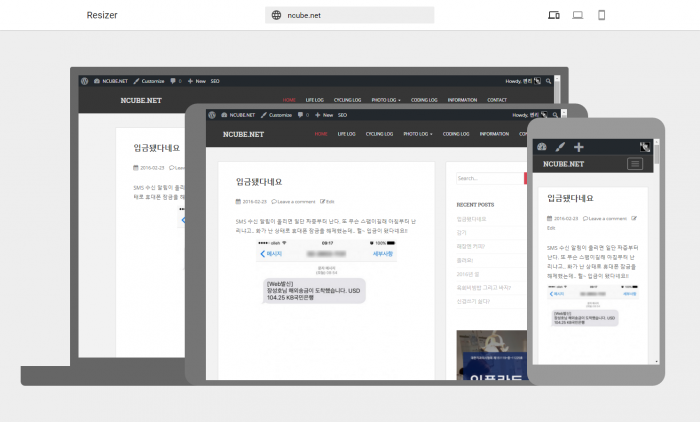
Task: Edit the ncube.net URL field
Action: pyautogui.click(x=350, y=15)
